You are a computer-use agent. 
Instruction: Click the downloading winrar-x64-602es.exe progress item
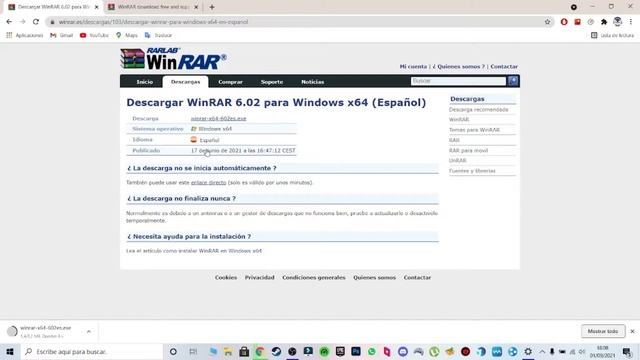point(45,331)
